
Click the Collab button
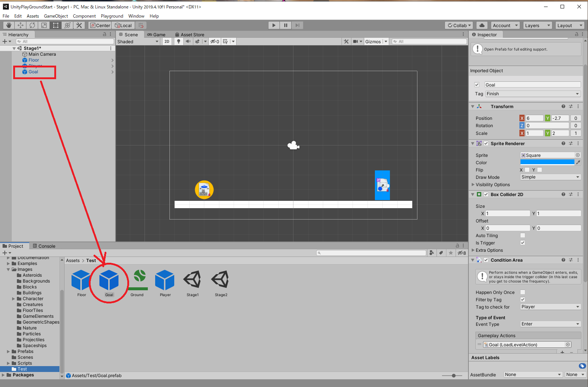pyautogui.click(x=459, y=25)
